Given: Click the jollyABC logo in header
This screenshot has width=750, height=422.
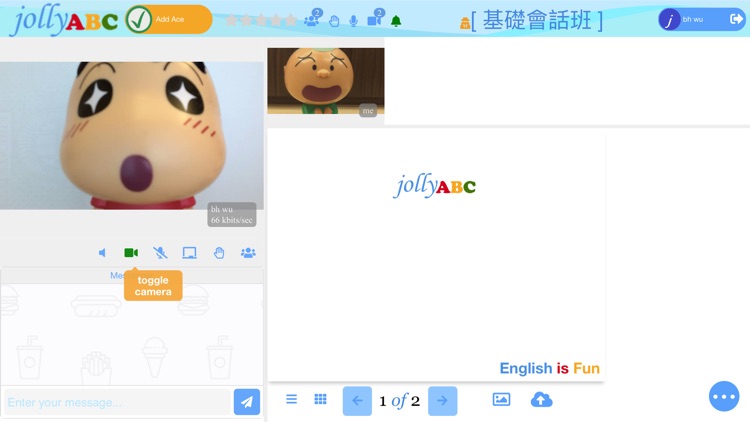Looking at the screenshot, I should [x=65, y=20].
